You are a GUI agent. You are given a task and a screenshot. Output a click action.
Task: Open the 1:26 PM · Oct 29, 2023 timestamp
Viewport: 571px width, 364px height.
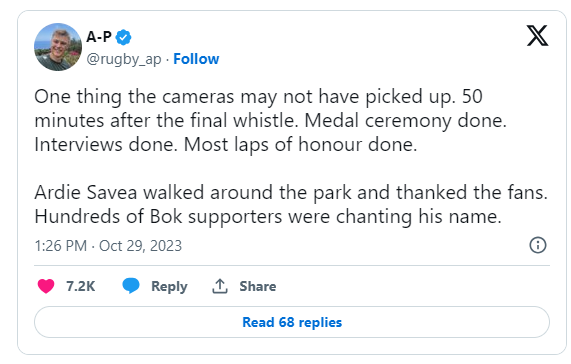(108, 246)
